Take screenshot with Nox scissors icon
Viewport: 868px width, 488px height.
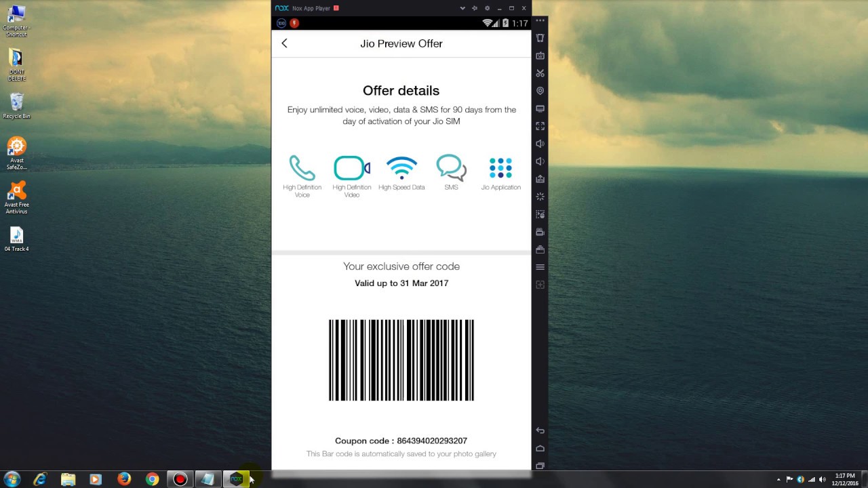coord(540,73)
